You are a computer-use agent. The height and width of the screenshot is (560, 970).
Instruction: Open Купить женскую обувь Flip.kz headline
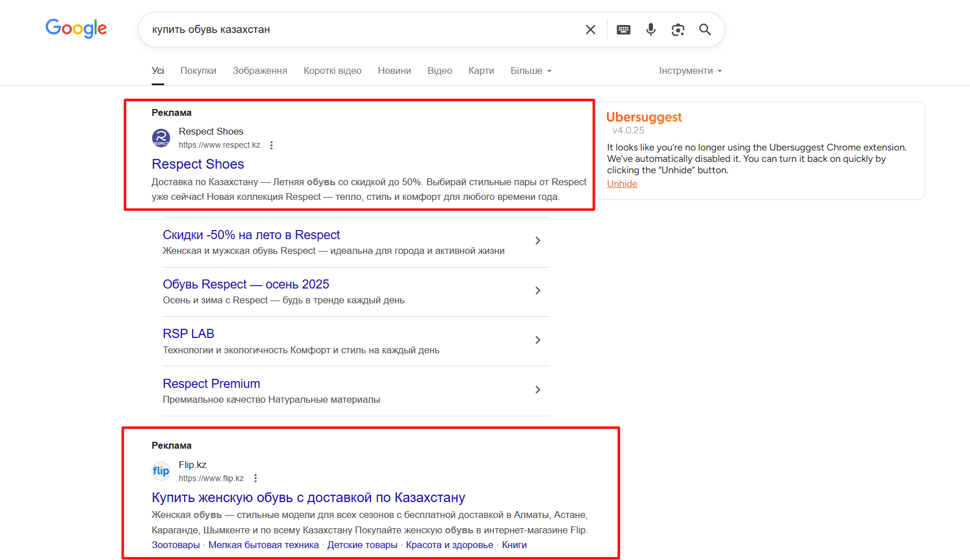point(308,498)
